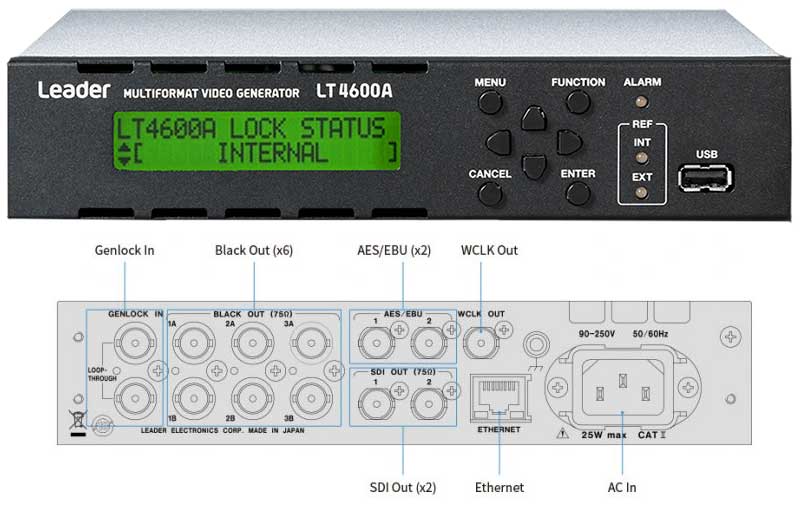Image resolution: width=800 pixels, height=506 pixels.
Task: Click the 'SDI Out (x2)' callout label
Action: [x=403, y=488]
